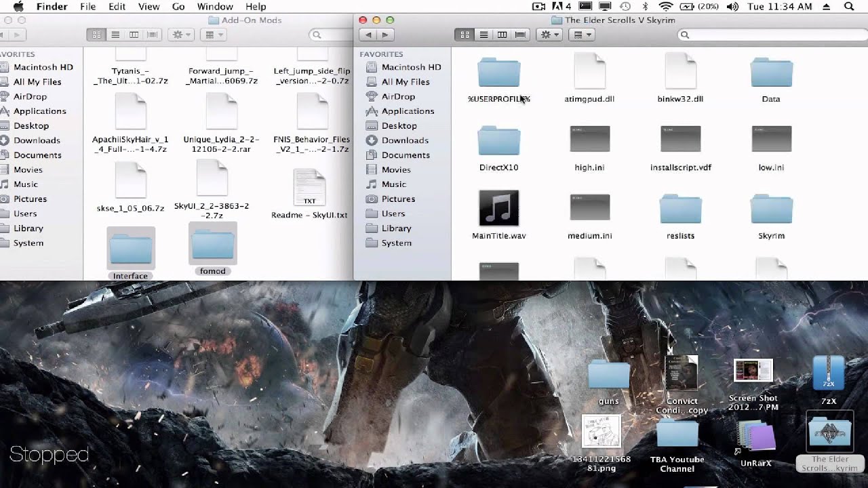Open the reslists folder
Screen dimensions: 868x488
(680, 209)
